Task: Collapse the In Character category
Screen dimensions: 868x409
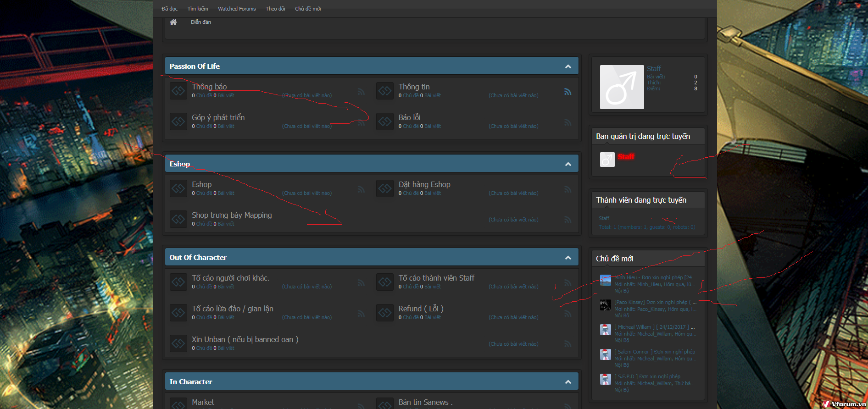Action: tap(568, 382)
